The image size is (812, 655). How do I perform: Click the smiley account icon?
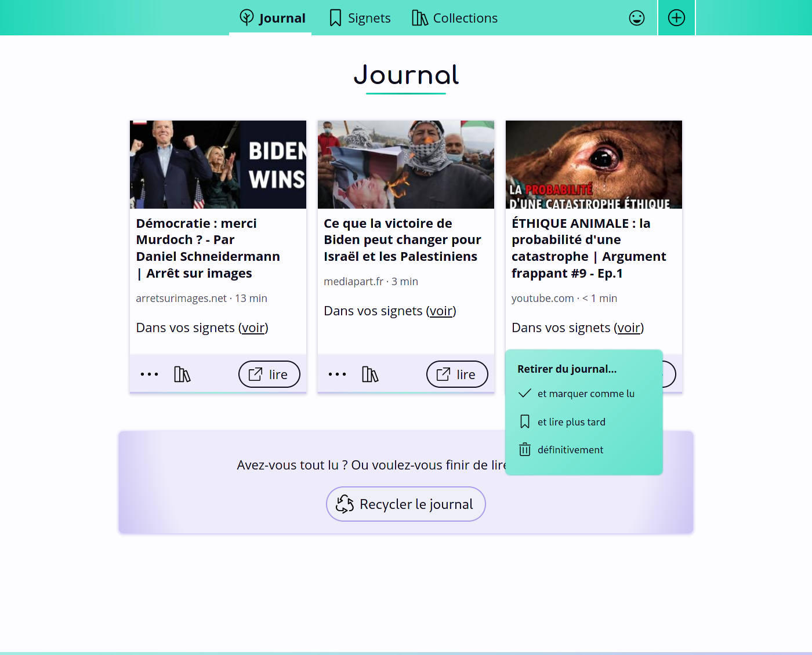pos(637,17)
